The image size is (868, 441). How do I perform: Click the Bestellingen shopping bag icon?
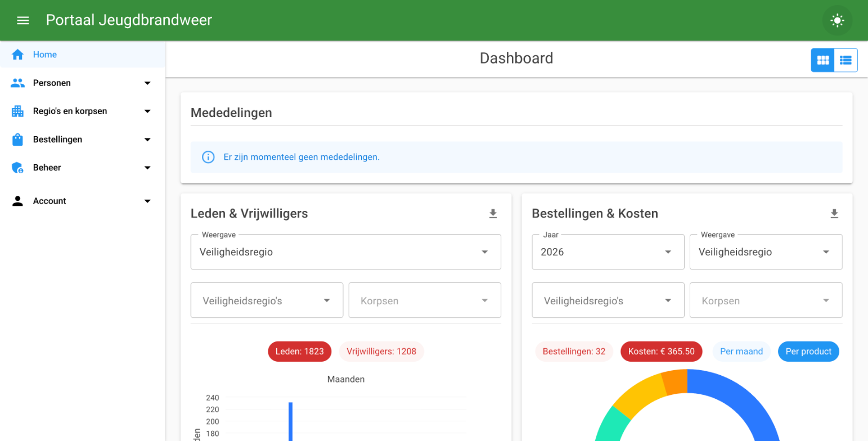point(18,139)
